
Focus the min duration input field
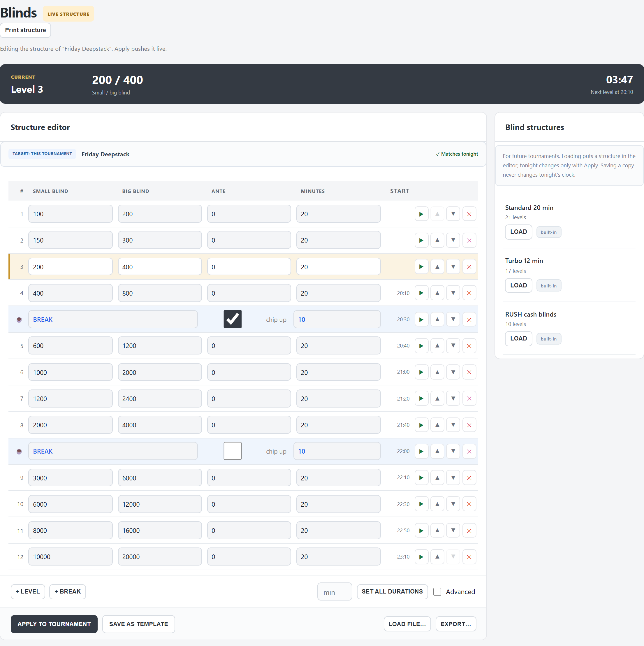tap(335, 591)
